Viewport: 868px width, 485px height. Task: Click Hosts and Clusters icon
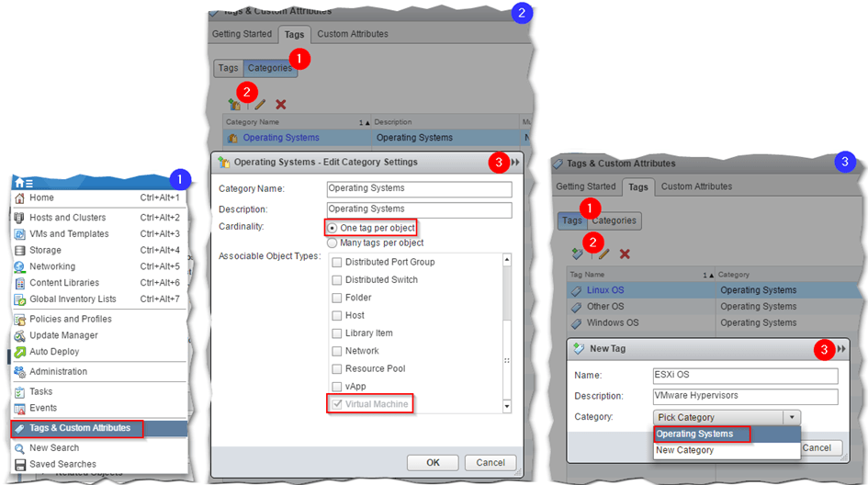pos(20,218)
